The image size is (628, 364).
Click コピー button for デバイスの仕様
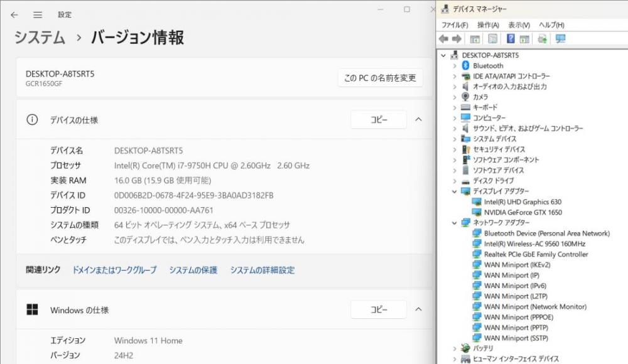[379, 119]
